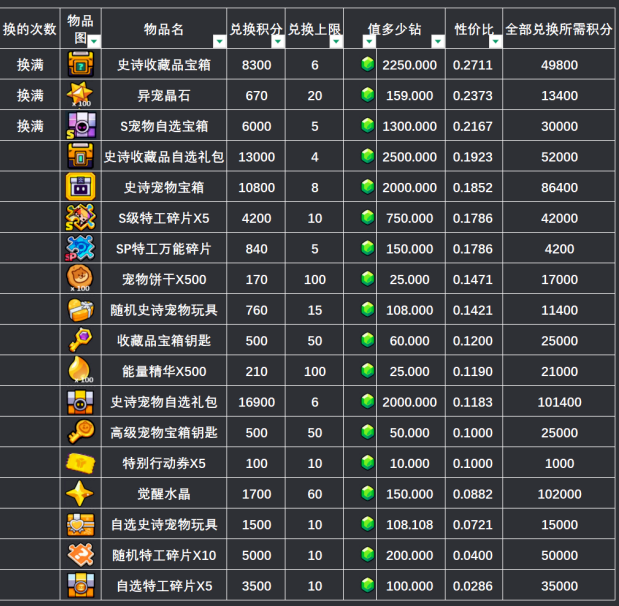Click the green gem in 宠物饼干X500 row
Screen dimensions: 619x606
tap(368, 279)
